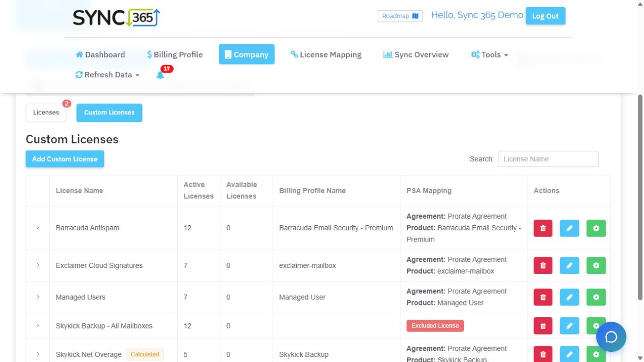Edit the Skykick Net Overage license
The height and width of the screenshot is (362, 644).
pos(569,354)
